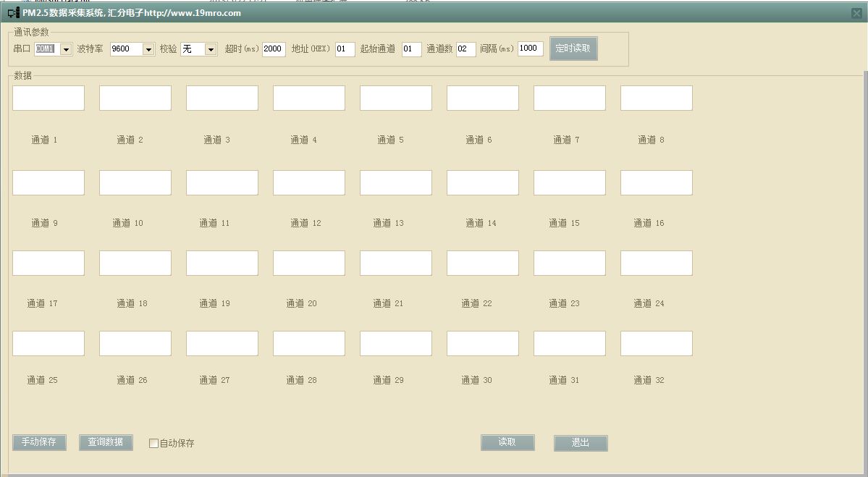
Task: Click the 通道 25 data box
Action: tap(49, 344)
